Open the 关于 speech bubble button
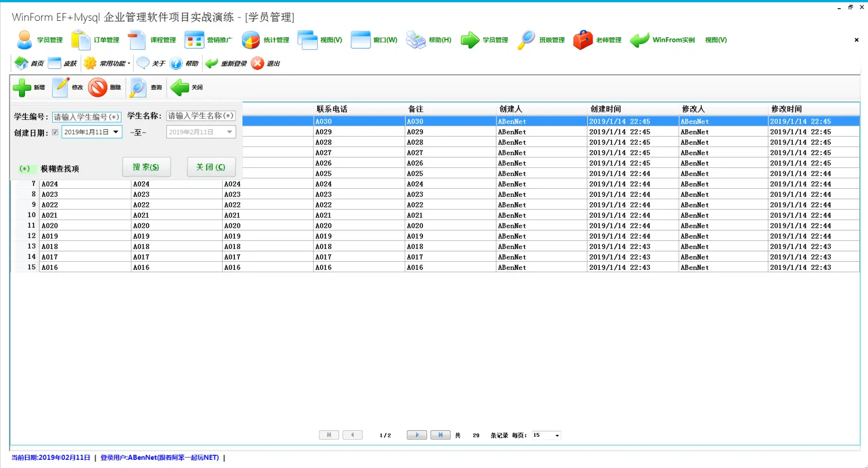The width and height of the screenshot is (868, 468). click(x=152, y=63)
